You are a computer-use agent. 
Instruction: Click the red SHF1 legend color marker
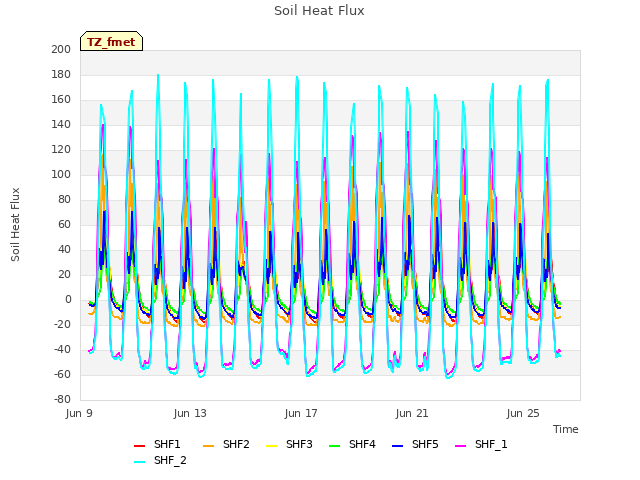[x=140, y=446]
